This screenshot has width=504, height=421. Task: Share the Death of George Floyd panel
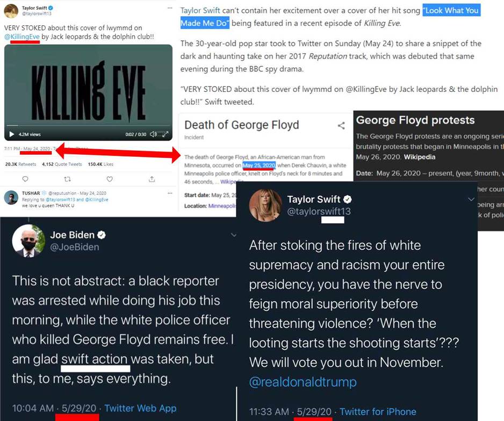click(x=341, y=126)
